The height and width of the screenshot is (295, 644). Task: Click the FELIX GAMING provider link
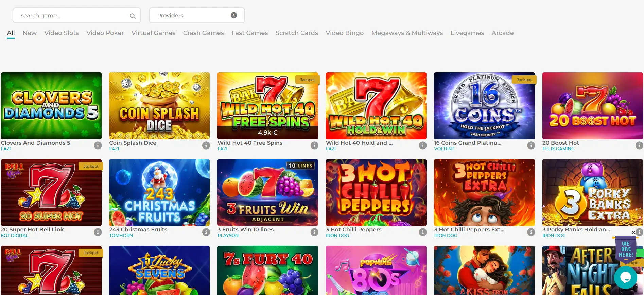click(558, 149)
